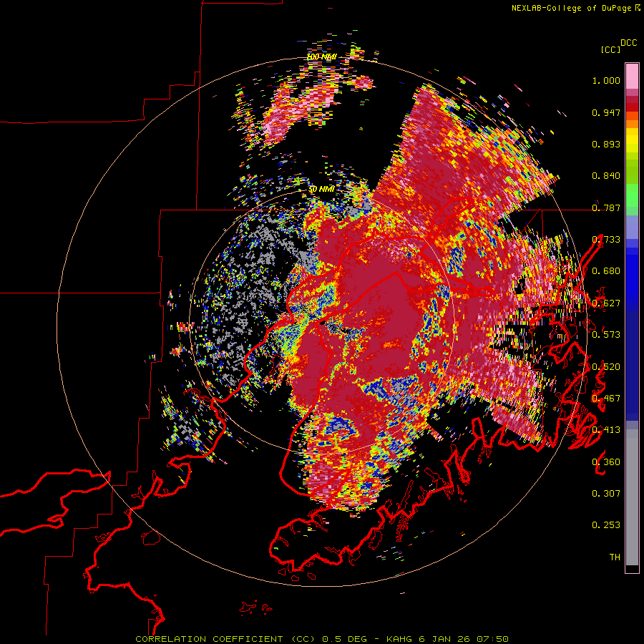Click the TH threshold label
Image resolution: width=644 pixels, height=644 pixels.
[x=615, y=557]
